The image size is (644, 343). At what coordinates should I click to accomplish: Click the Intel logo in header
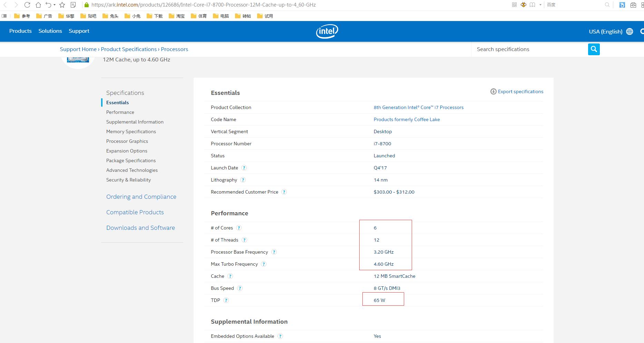(327, 31)
